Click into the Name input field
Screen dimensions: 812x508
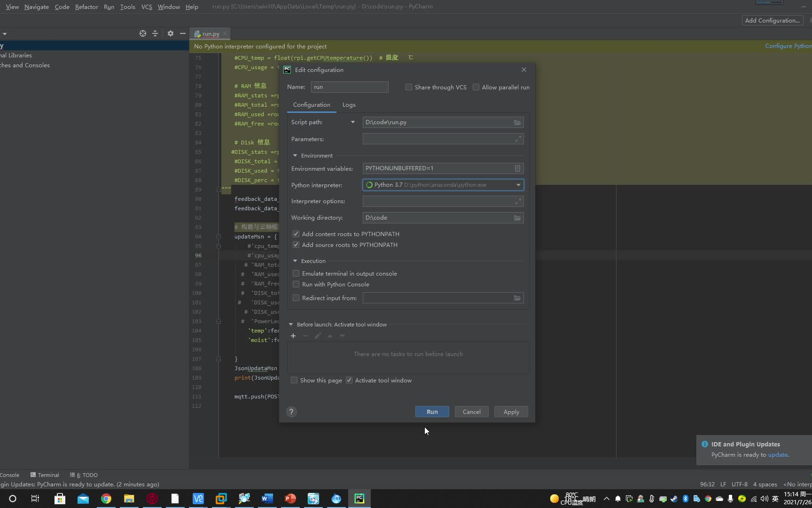(350, 87)
